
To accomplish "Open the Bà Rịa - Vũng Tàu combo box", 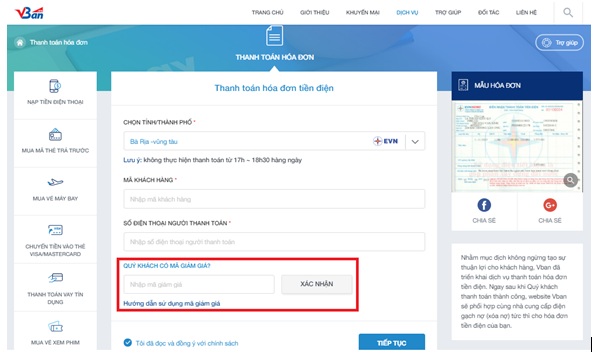I will (274, 142).
